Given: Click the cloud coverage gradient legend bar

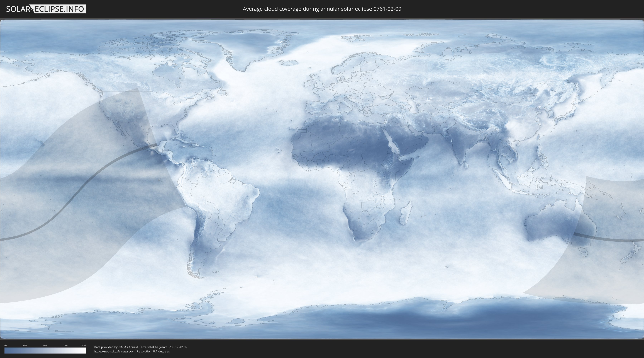Looking at the screenshot, I should 45,350.
